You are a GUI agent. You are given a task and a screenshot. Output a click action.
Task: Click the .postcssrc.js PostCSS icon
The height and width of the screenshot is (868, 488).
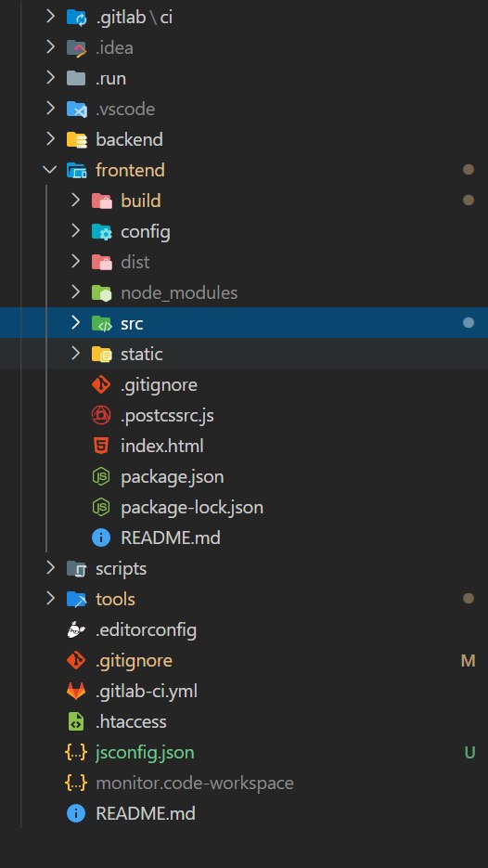tap(101, 415)
